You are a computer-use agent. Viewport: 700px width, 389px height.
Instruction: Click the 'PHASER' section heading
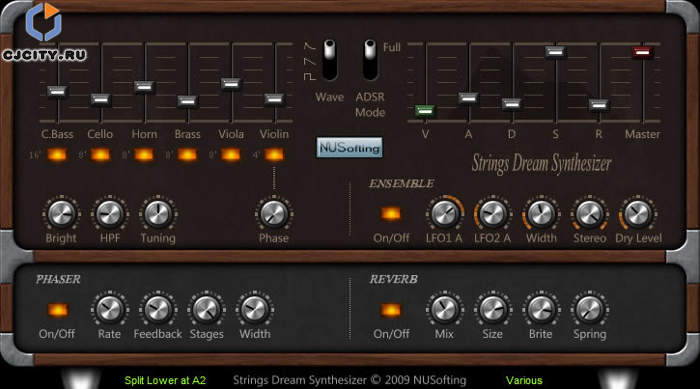tap(58, 280)
